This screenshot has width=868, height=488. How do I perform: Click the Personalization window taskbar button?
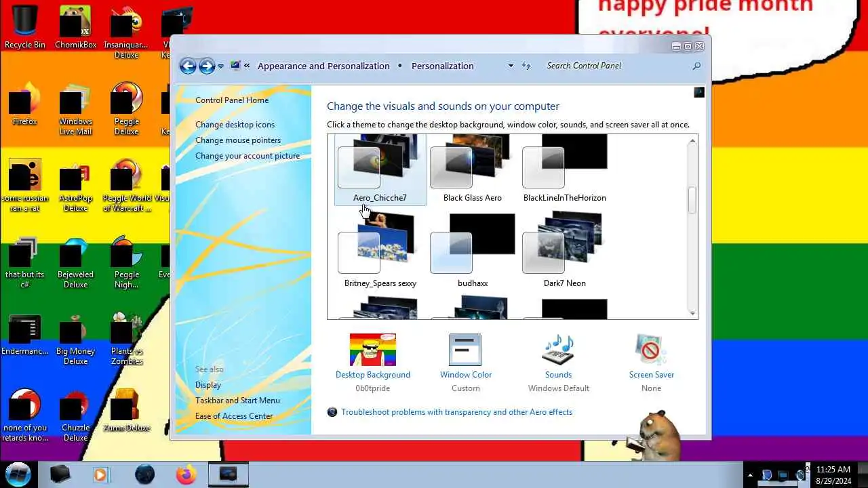coord(229,474)
